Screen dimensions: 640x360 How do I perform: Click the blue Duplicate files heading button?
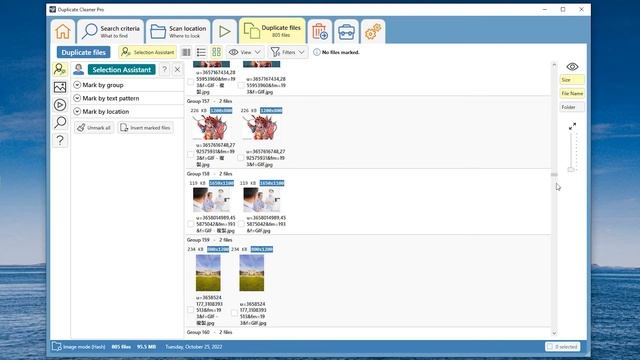tap(83, 52)
